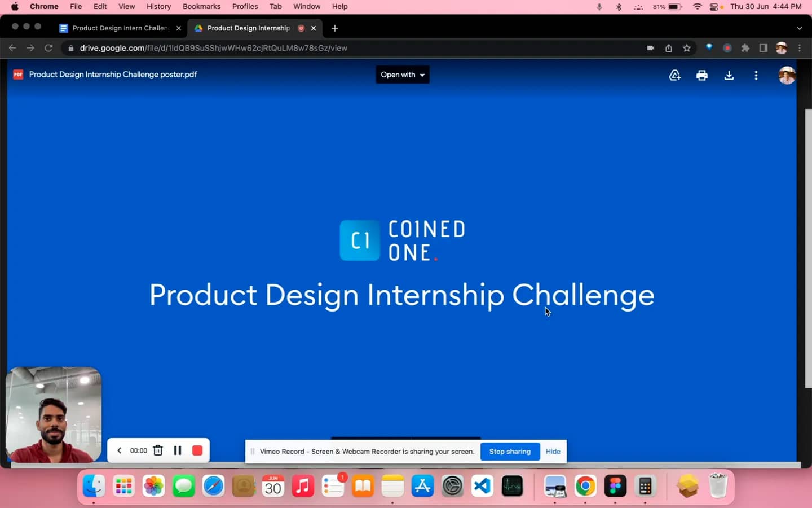Screen dimensions: 812x508
Task: Click the vertical scrollbar of the PDF viewer
Action: (x=808, y=248)
